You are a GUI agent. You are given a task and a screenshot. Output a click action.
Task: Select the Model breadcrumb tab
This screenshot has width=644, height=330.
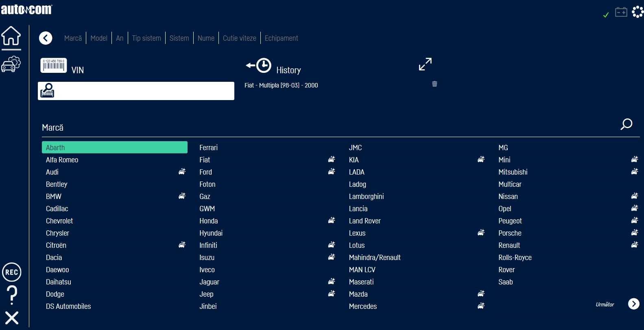point(99,38)
